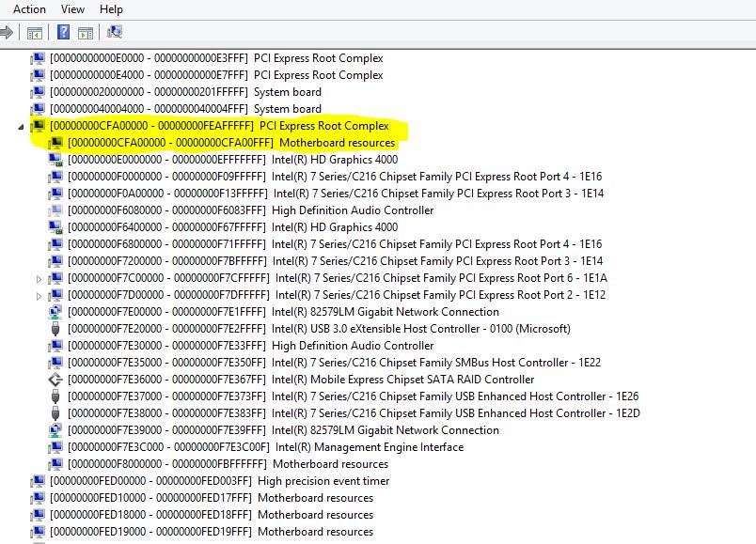Select USB Enhanced Host Controller - 1E26
The height and width of the screenshot is (544, 756).
pyautogui.click(x=353, y=396)
